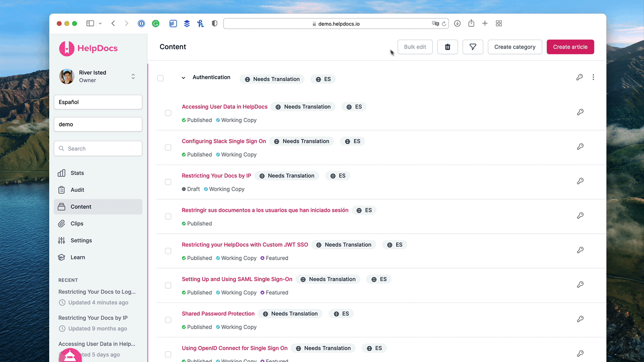This screenshot has height=362, width=644.
Task: Open Stats in the sidebar
Action: [x=98, y=173]
